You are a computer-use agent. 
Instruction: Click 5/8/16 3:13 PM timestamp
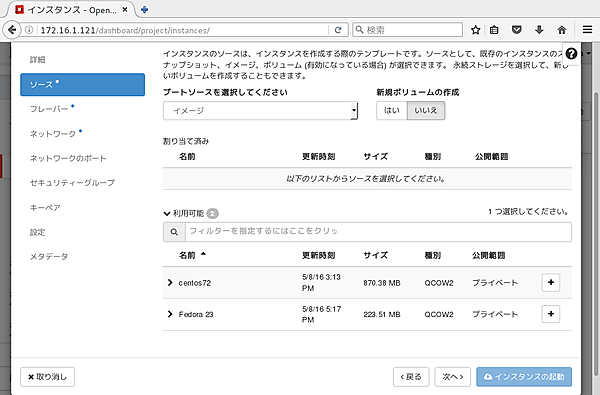pyautogui.click(x=321, y=282)
